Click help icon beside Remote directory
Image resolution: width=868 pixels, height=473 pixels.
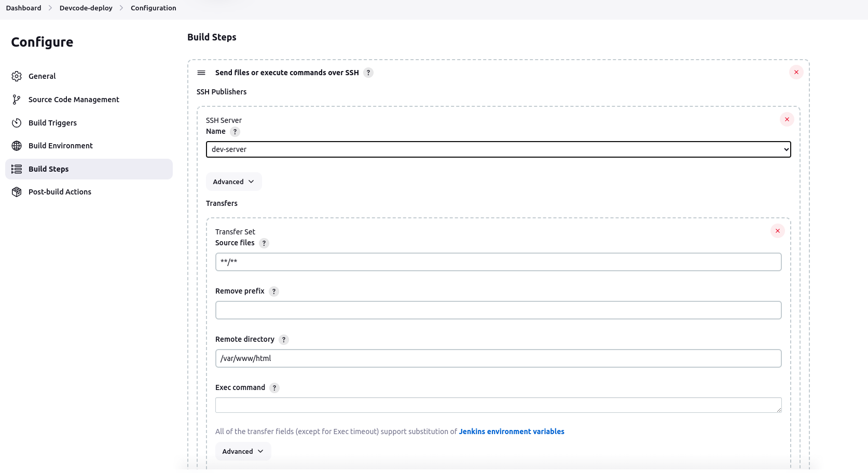pos(284,340)
